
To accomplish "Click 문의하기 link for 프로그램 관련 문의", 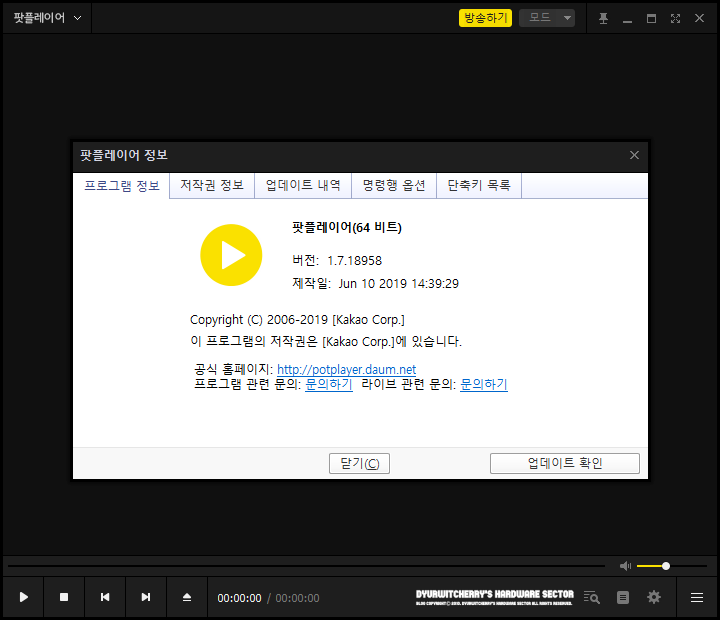I will click(x=329, y=384).
